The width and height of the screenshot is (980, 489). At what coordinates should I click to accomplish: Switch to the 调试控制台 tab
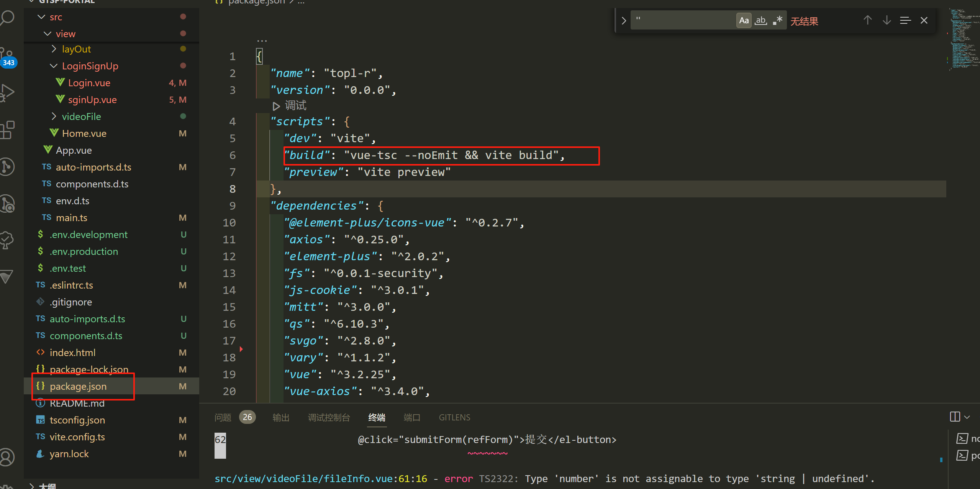(329, 417)
